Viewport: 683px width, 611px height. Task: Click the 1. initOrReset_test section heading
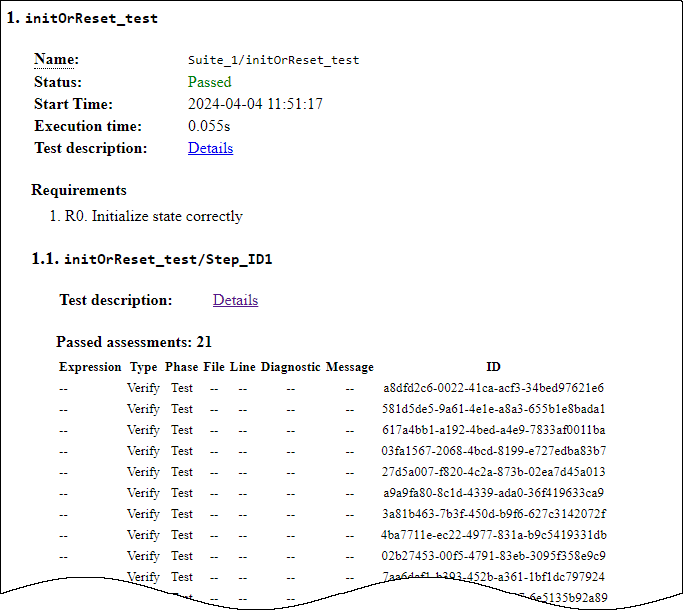[82, 18]
